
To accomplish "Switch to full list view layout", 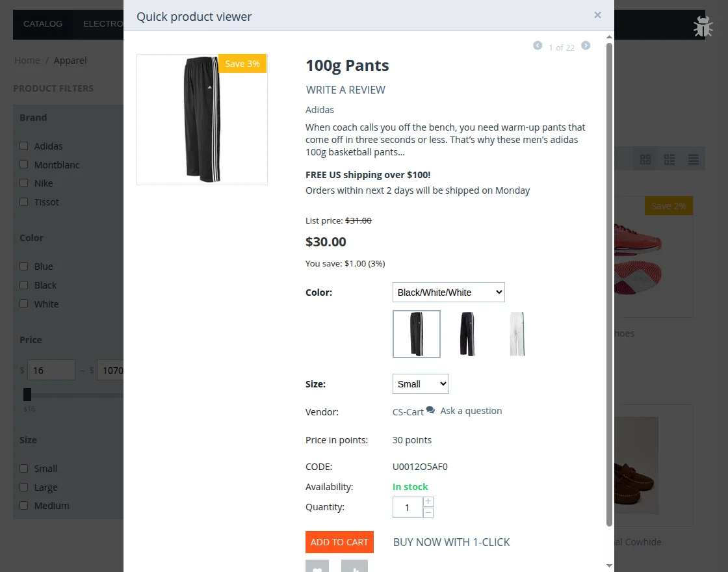I will click(x=694, y=158).
